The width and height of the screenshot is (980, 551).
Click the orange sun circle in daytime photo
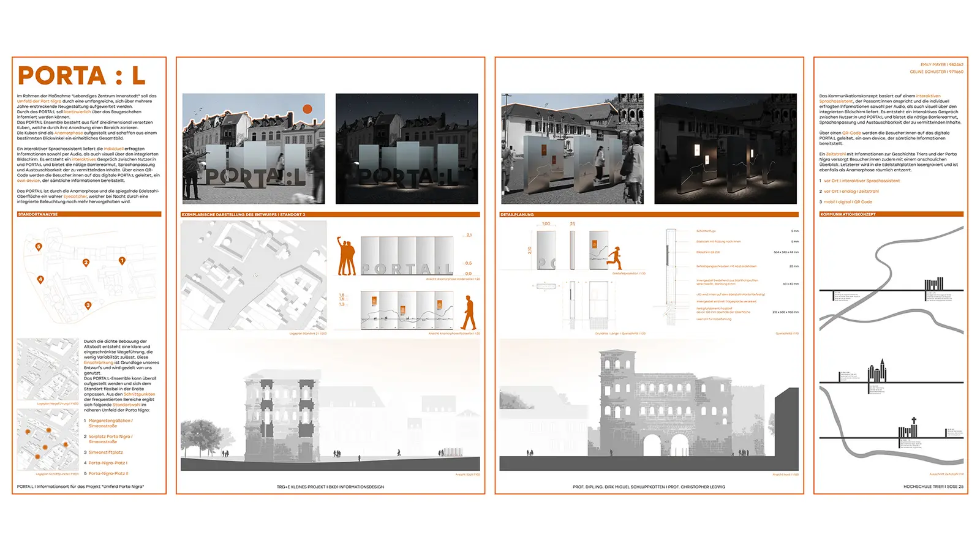(x=307, y=109)
